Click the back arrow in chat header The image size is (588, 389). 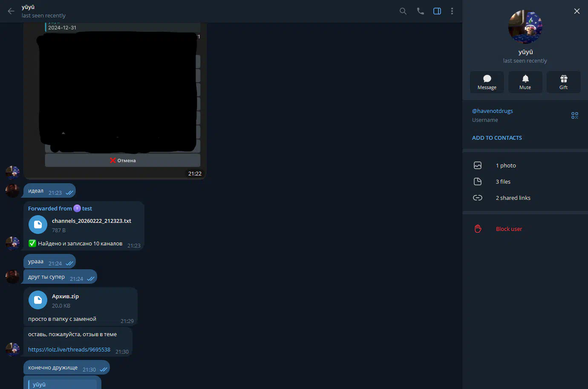click(11, 11)
